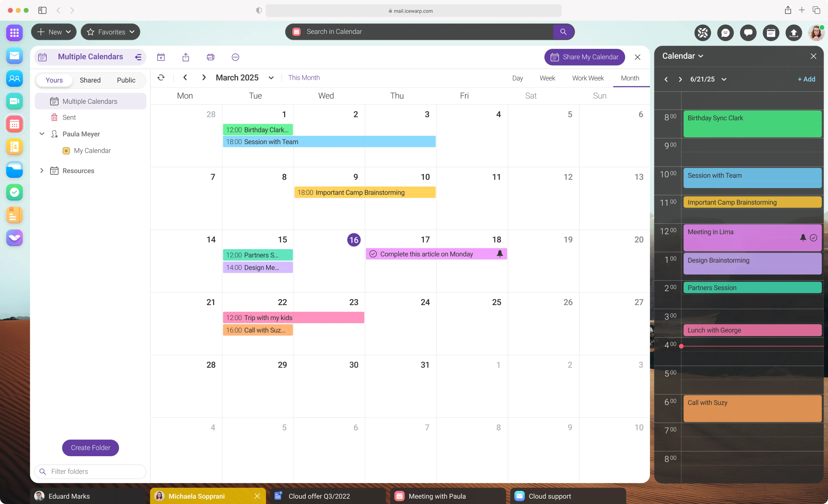Collapse the Paula Meyer account tree
Image resolution: width=828 pixels, height=504 pixels.
[42, 134]
